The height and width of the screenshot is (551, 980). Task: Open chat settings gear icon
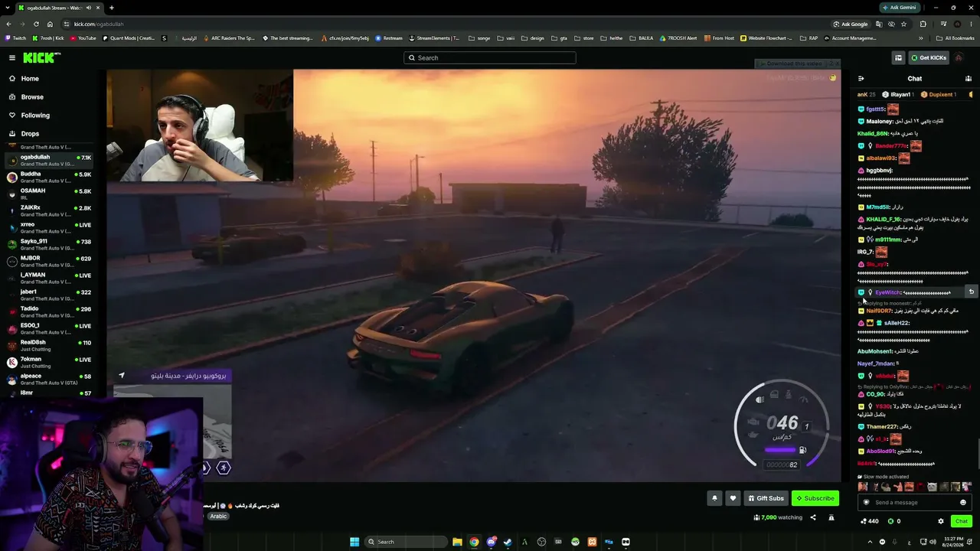point(941,521)
